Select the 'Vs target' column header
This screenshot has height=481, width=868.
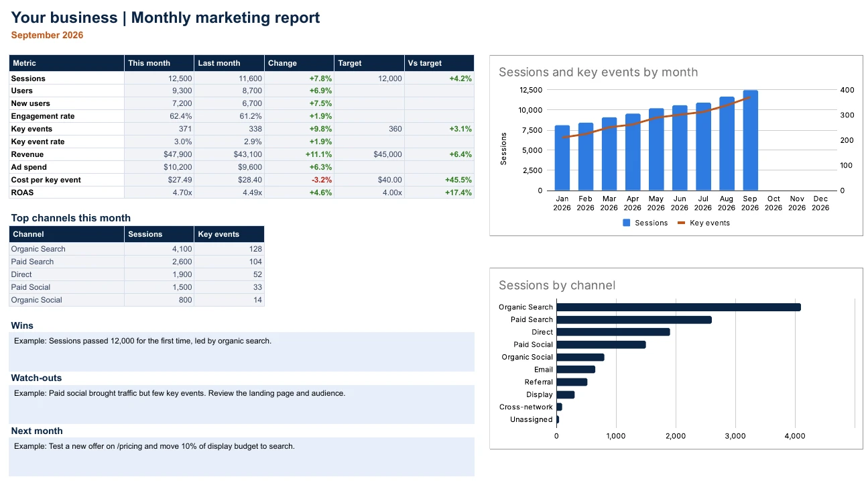pos(439,63)
